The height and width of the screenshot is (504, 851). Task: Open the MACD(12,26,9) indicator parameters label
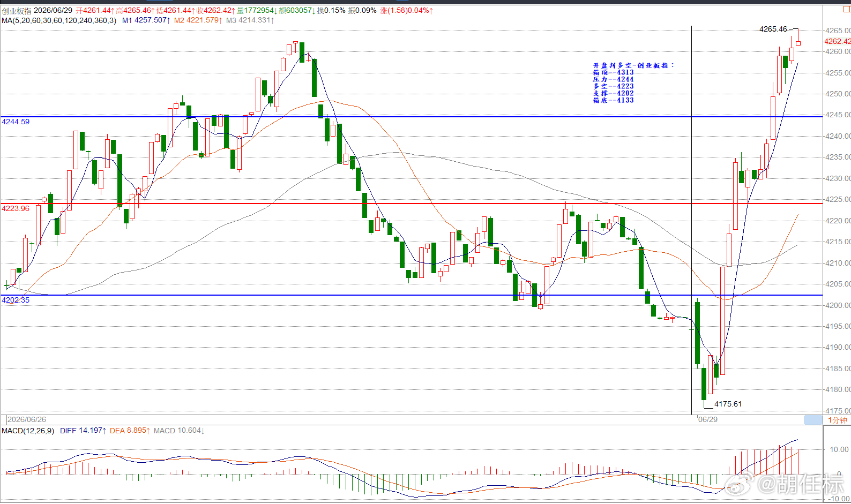[x=28, y=431]
